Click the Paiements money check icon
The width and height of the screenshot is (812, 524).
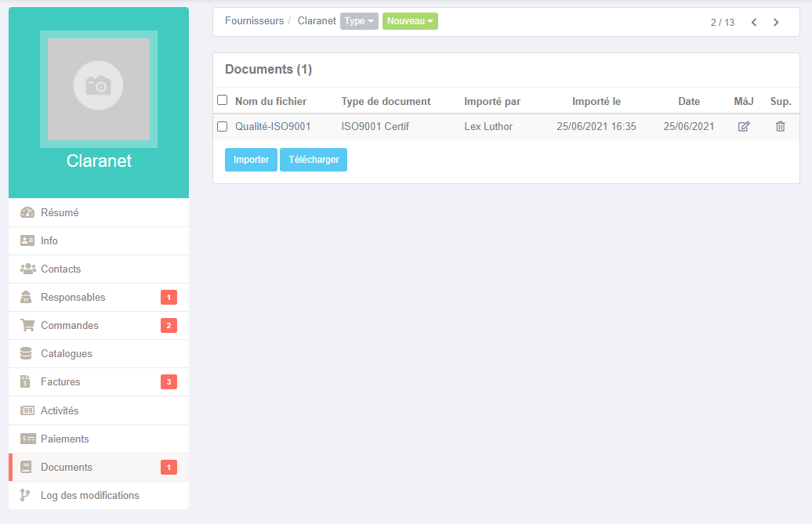point(27,439)
